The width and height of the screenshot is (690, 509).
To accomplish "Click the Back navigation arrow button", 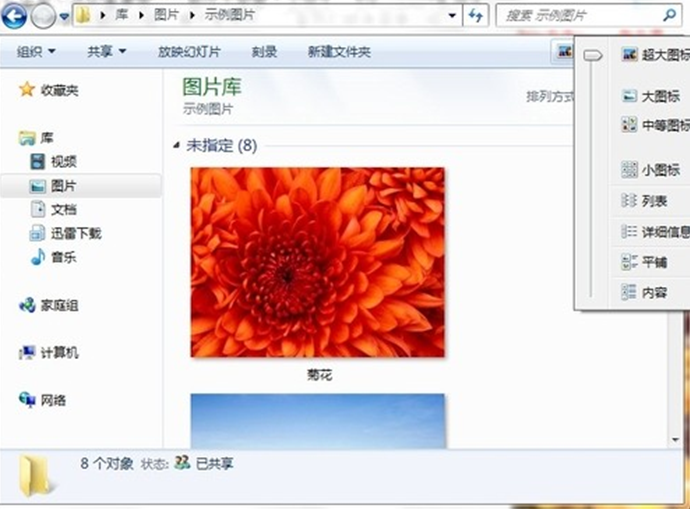I will [x=15, y=16].
